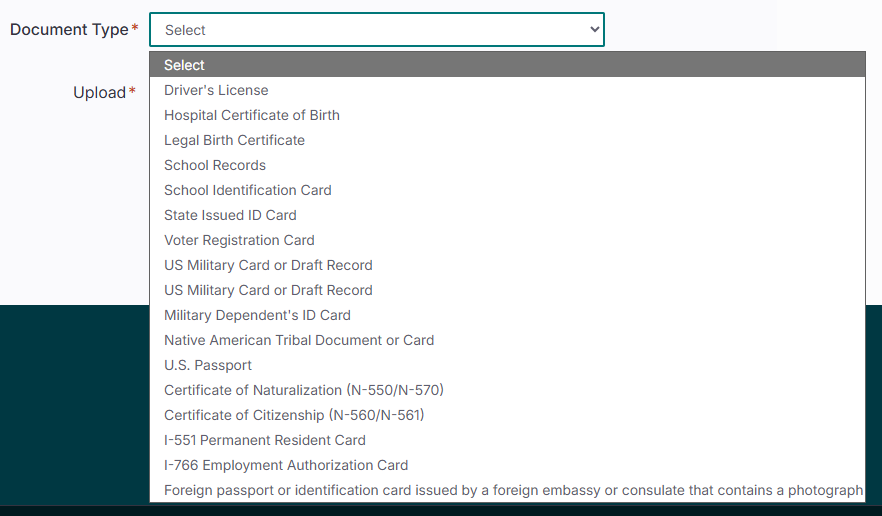Select the School Records option
The width and height of the screenshot is (882, 516).
click(506, 165)
